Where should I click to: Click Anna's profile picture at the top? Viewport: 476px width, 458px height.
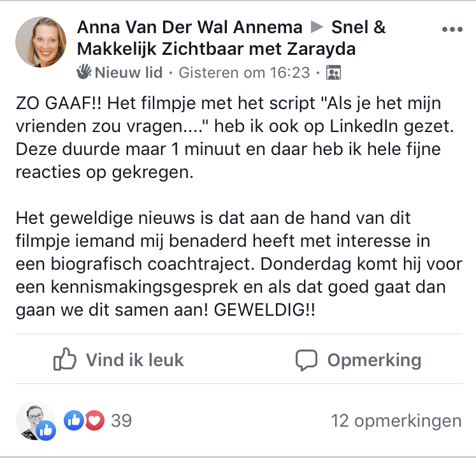point(40,43)
